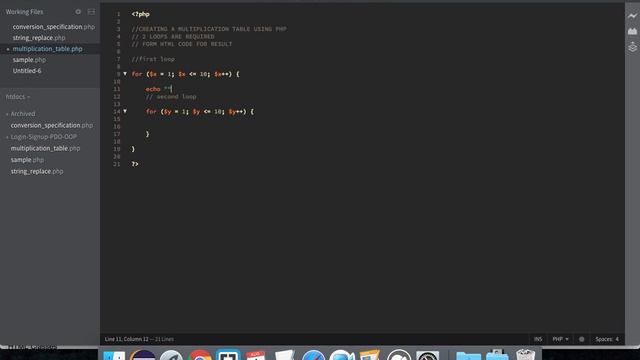Screen dimensions: 640x360
Task: Open the Extension Manager brick icon
Action: point(632,31)
